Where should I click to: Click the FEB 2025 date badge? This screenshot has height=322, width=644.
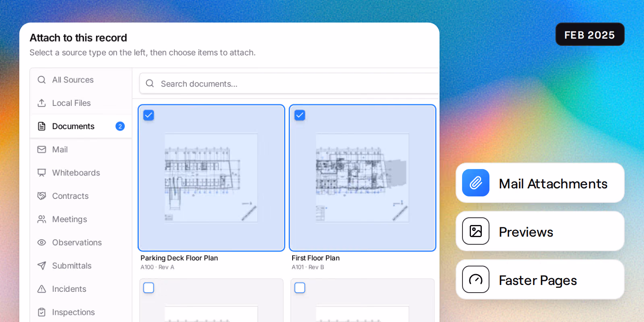click(590, 34)
